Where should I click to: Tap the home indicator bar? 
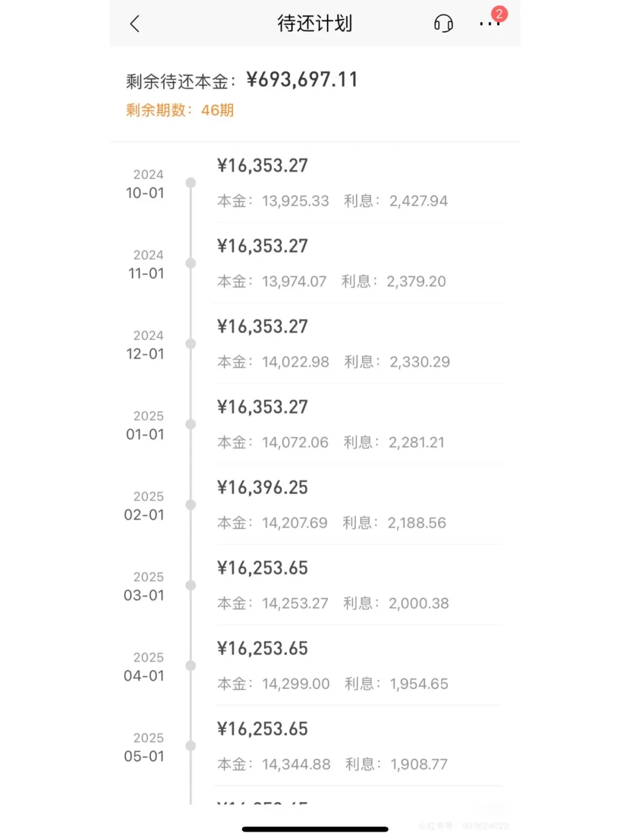click(315, 829)
